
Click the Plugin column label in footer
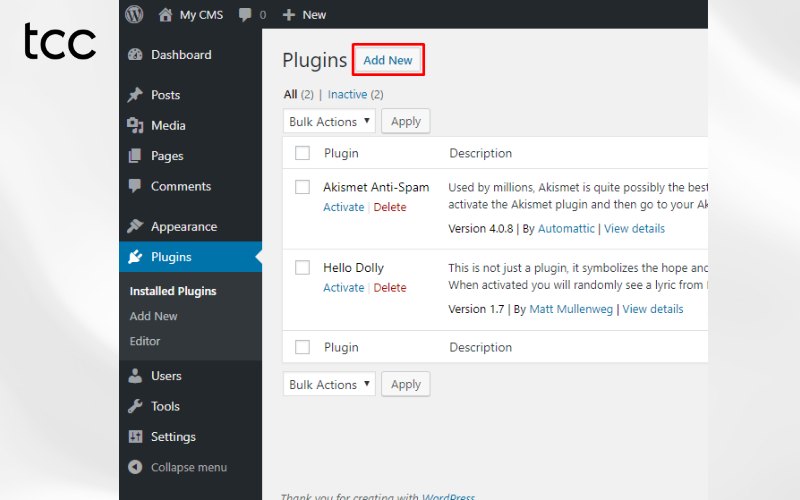[341, 347]
